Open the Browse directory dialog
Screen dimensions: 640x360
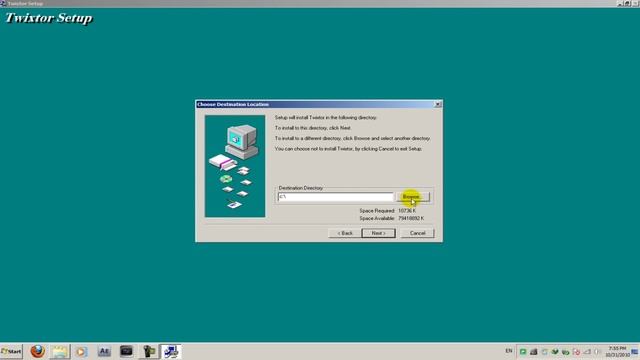(x=413, y=197)
